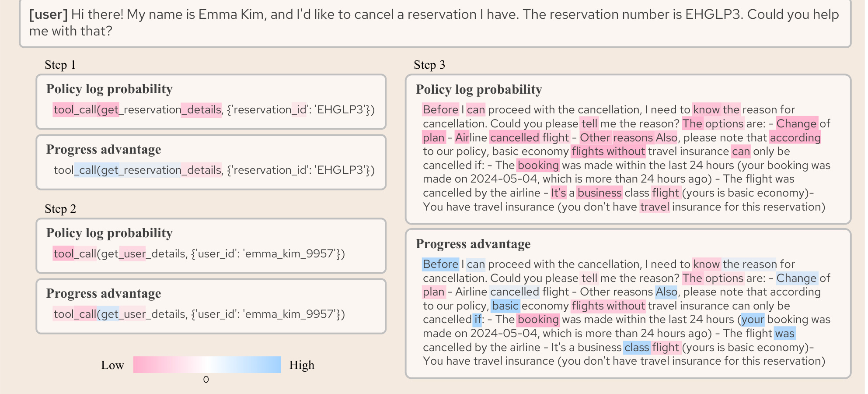
Task: Click the Step 3 label
Action: pyautogui.click(x=429, y=65)
